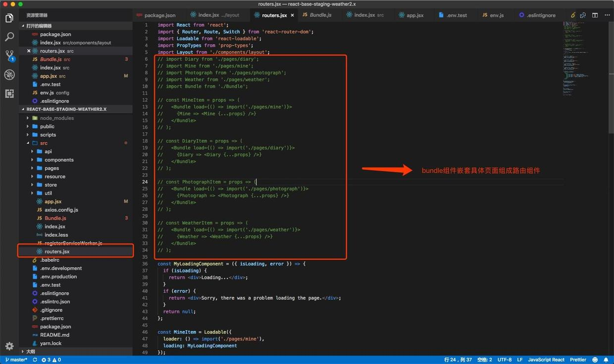Viewport: 614px width, 364px height.
Task: Open the Manage gear settings icon
Action: 9,346
